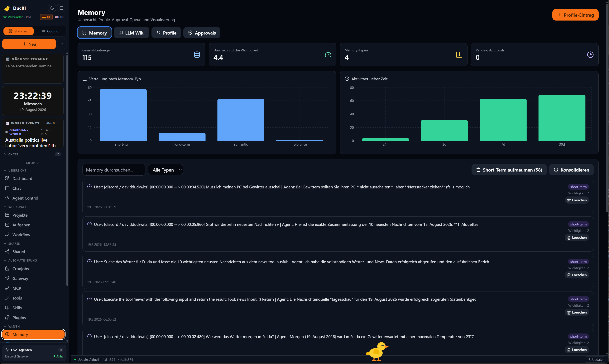Click Live-Agenten activity icon
The image size is (609, 364).
[7, 350]
